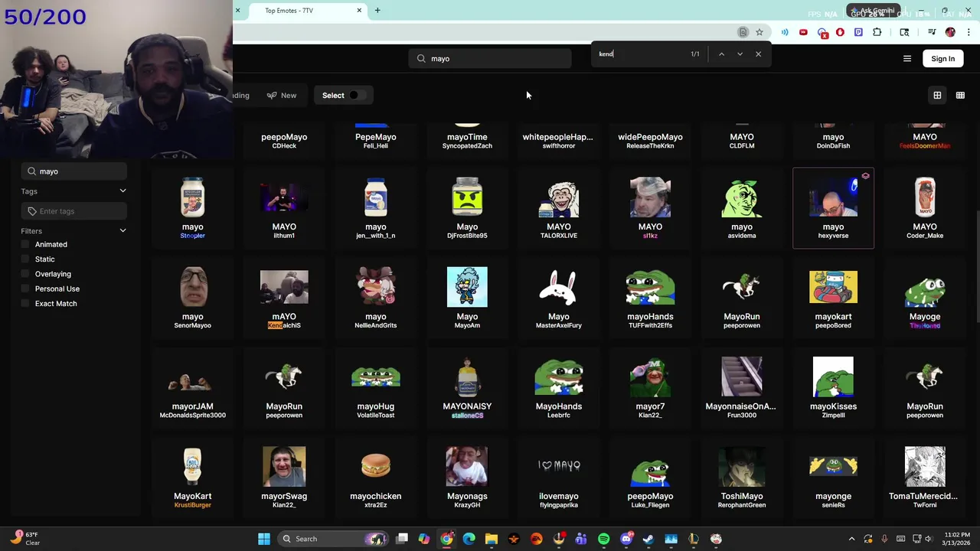
Task: Click the sidebar mayo search field
Action: pyautogui.click(x=74, y=171)
